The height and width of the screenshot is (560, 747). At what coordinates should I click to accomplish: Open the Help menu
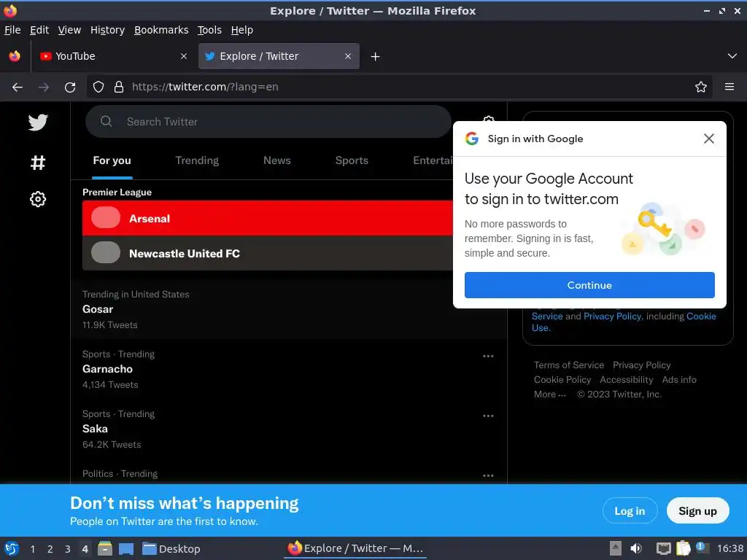[241, 30]
